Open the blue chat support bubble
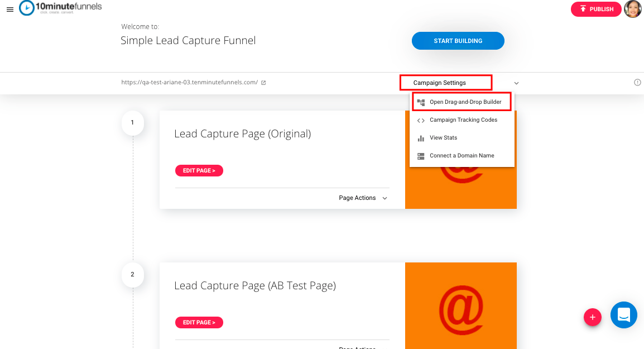The width and height of the screenshot is (644, 349). (x=623, y=315)
